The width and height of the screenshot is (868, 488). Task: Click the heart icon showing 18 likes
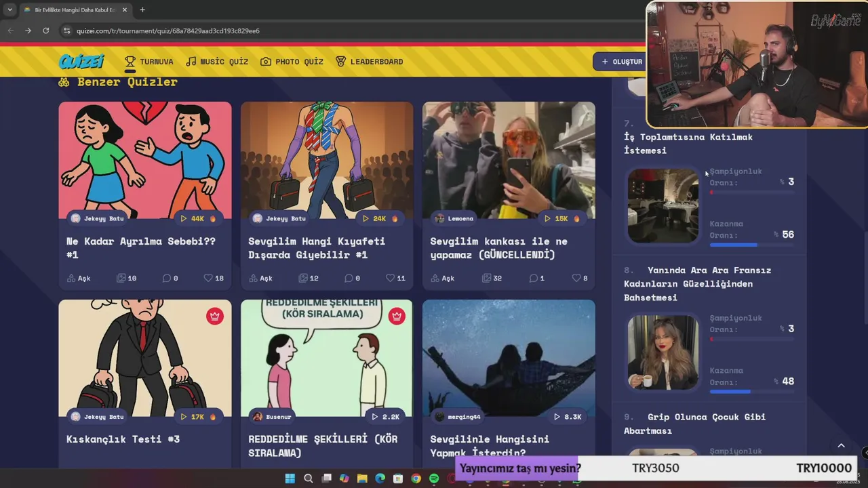point(208,278)
